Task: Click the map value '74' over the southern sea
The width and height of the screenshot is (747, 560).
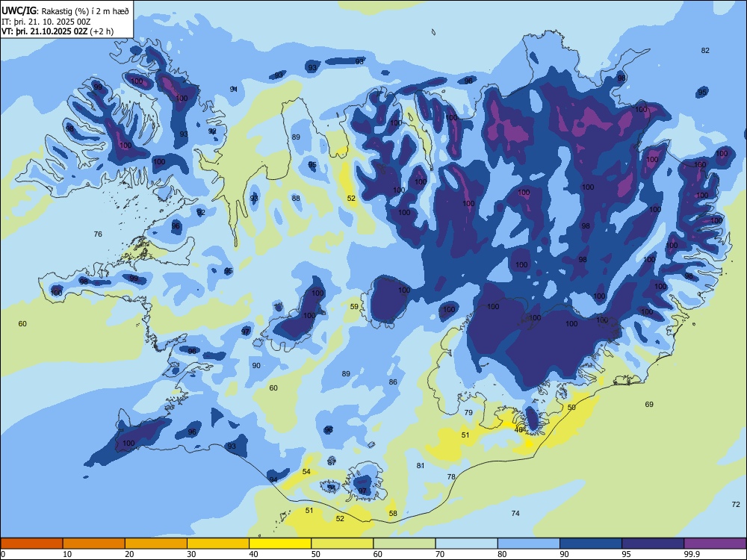Action: [x=515, y=514]
